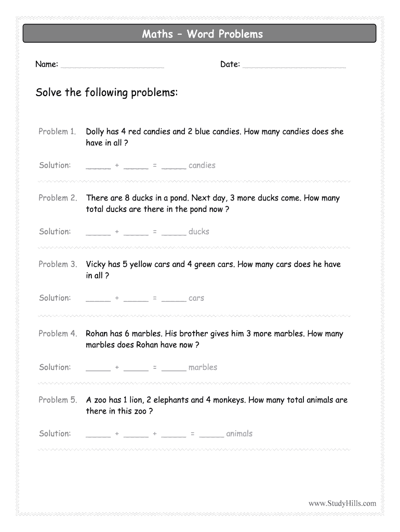Click the answer blank before 'animals'
Image resolution: width=400 pixels, height=532 pixels.
(x=211, y=435)
